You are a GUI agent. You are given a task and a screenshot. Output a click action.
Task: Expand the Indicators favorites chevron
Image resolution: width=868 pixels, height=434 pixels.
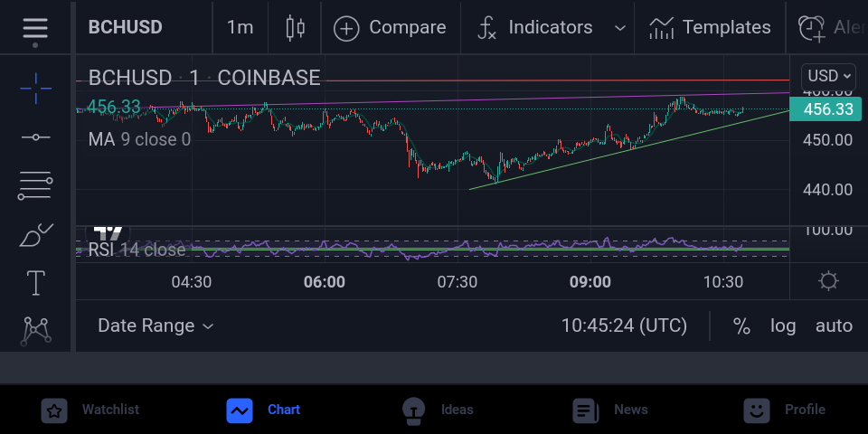click(620, 28)
